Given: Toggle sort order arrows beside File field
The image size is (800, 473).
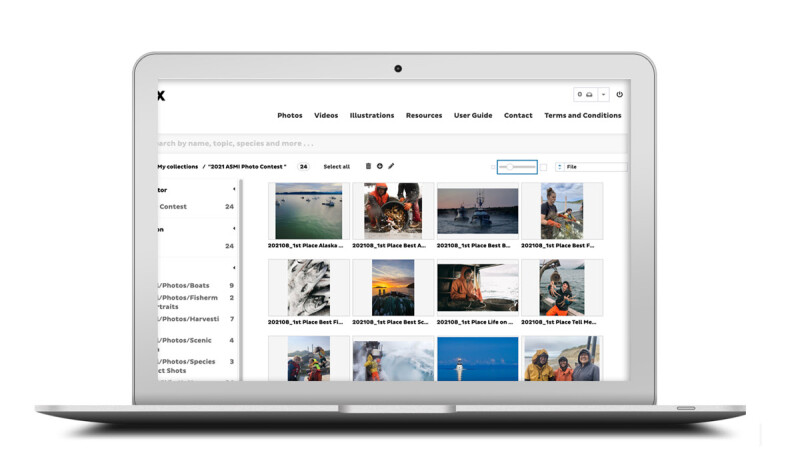Looking at the screenshot, I should pyautogui.click(x=559, y=167).
